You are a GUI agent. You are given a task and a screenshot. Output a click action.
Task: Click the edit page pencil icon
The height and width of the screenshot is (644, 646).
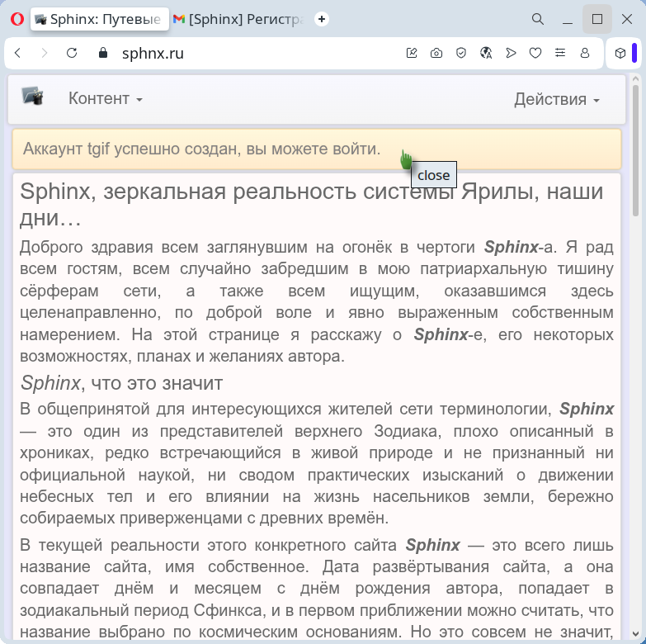(x=412, y=53)
